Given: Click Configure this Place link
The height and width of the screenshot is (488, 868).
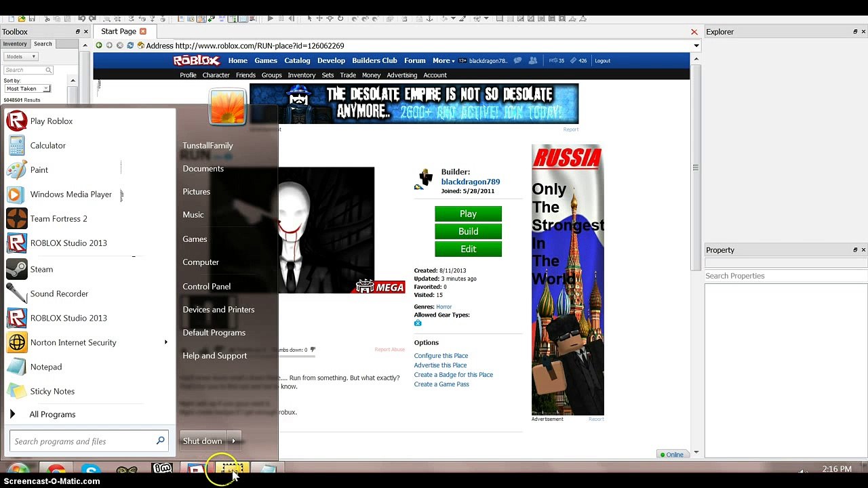Looking at the screenshot, I should coord(441,356).
